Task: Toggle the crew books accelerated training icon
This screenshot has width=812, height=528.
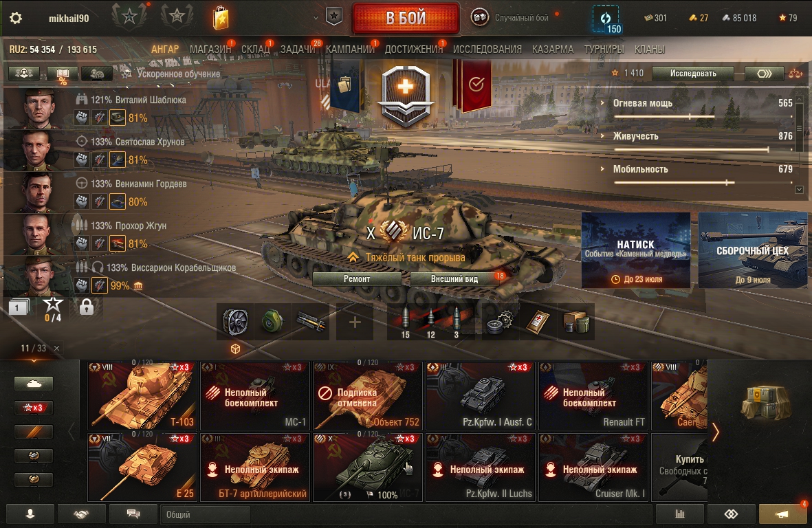Action: pos(62,74)
